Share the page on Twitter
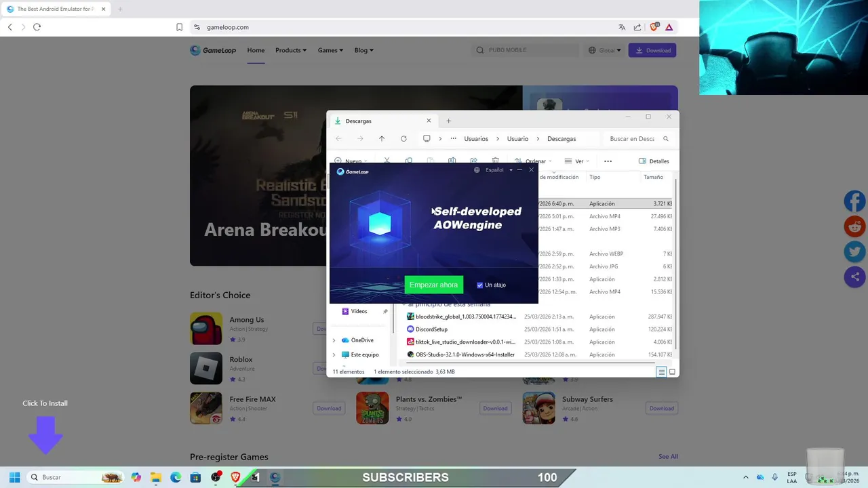 point(854,251)
